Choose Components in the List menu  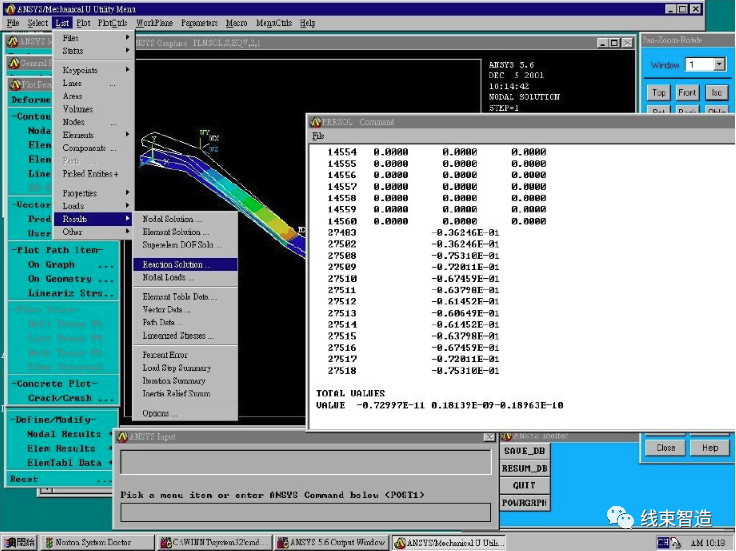point(94,148)
